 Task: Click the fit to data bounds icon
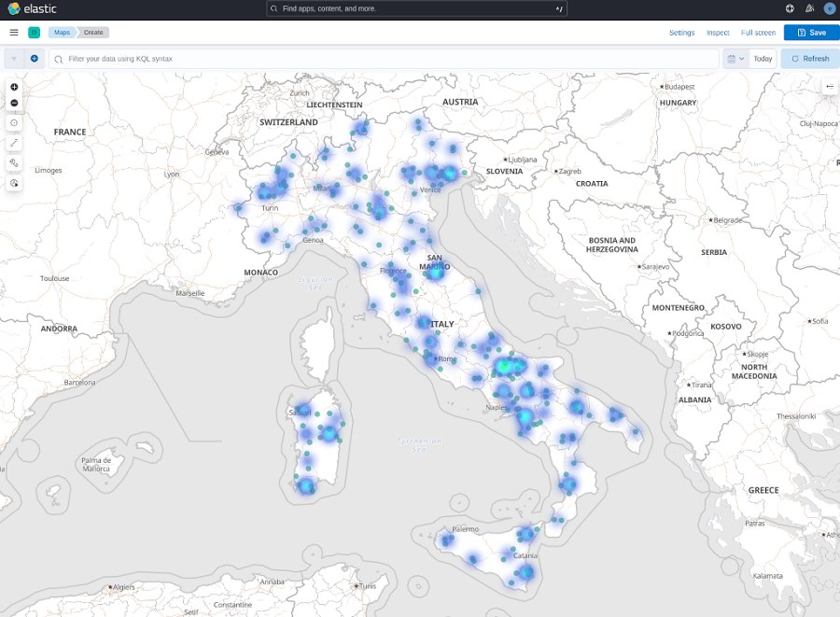coord(14,123)
